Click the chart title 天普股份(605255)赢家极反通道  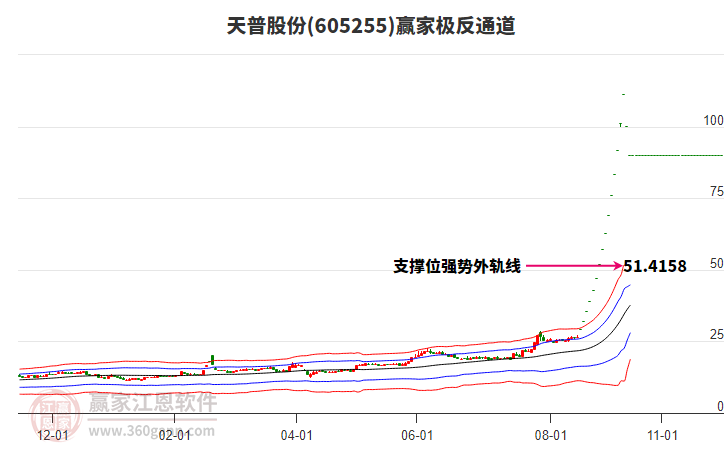click(370, 26)
